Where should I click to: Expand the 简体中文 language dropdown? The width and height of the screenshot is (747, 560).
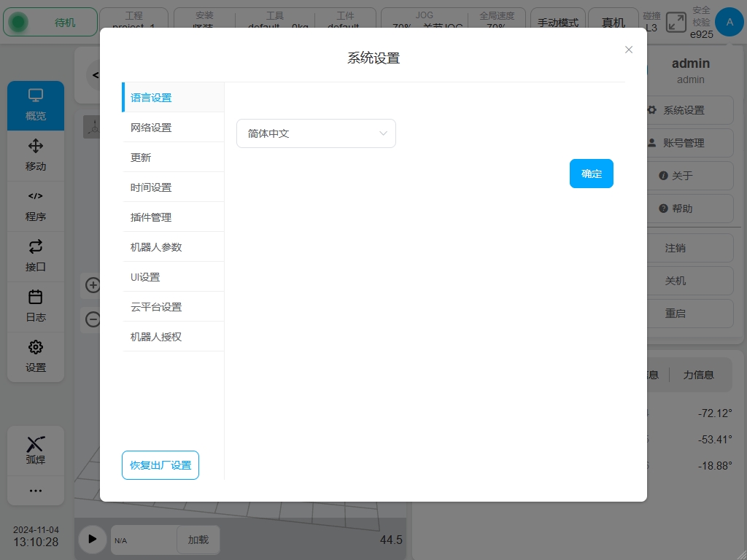[x=316, y=134]
